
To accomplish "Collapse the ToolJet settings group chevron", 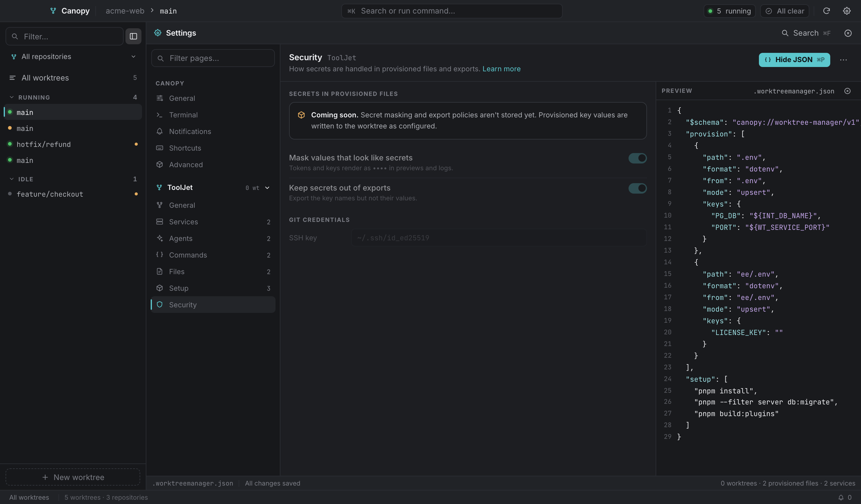I will (x=267, y=188).
